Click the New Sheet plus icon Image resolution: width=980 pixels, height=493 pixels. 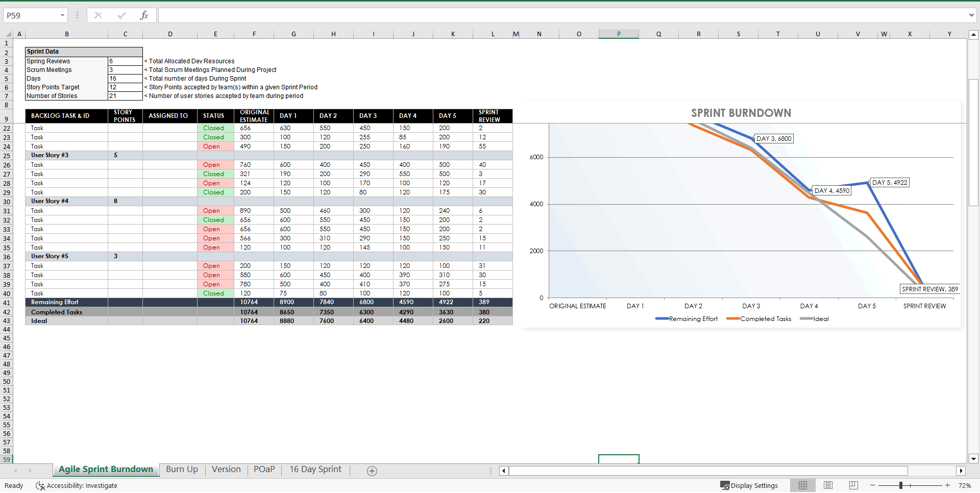[x=372, y=471]
